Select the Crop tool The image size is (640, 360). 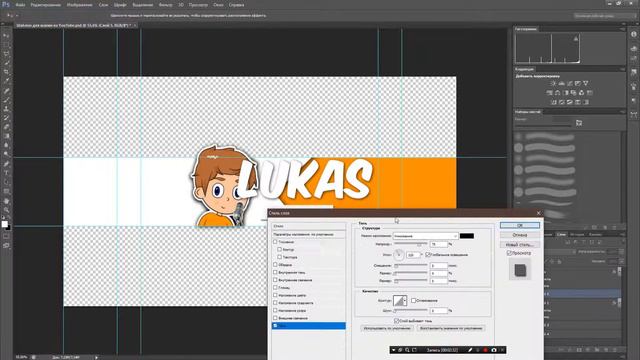pos(6,72)
